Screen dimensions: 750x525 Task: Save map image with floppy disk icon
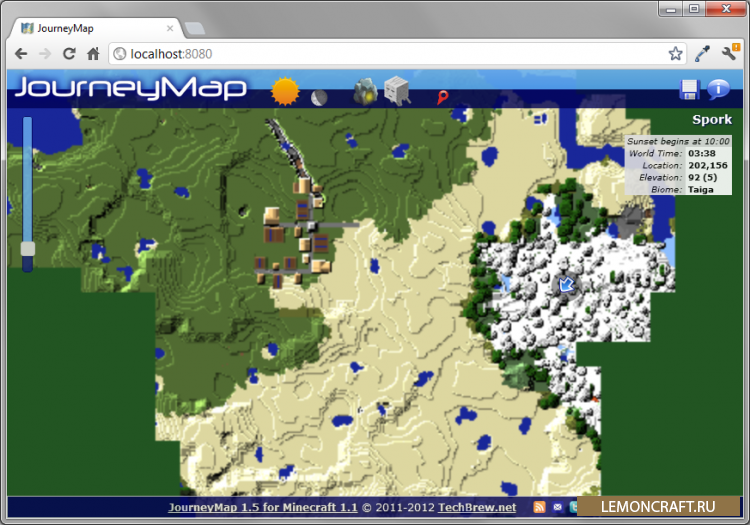pyautogui.click(x=689, y=90)
